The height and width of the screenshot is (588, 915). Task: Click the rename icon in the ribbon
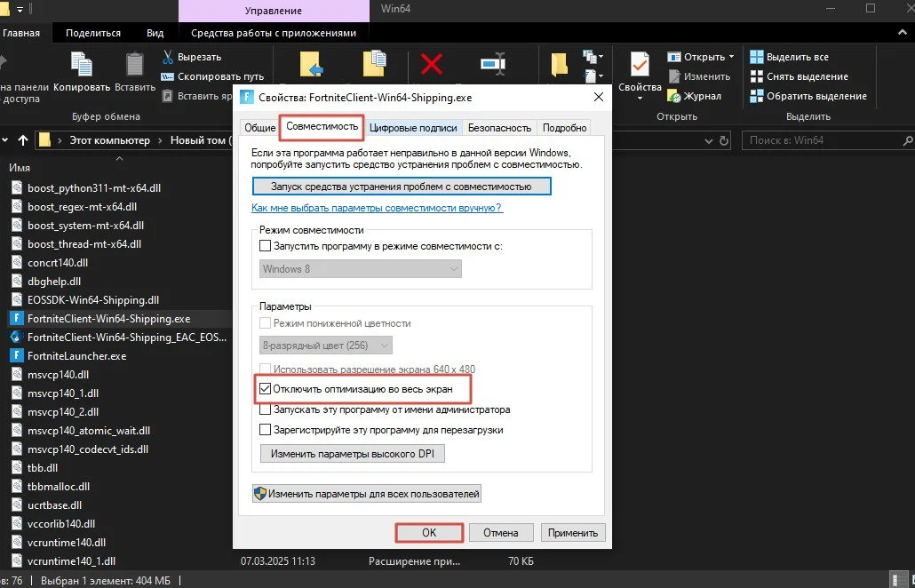pyautogui.click(x=493, y=64)
